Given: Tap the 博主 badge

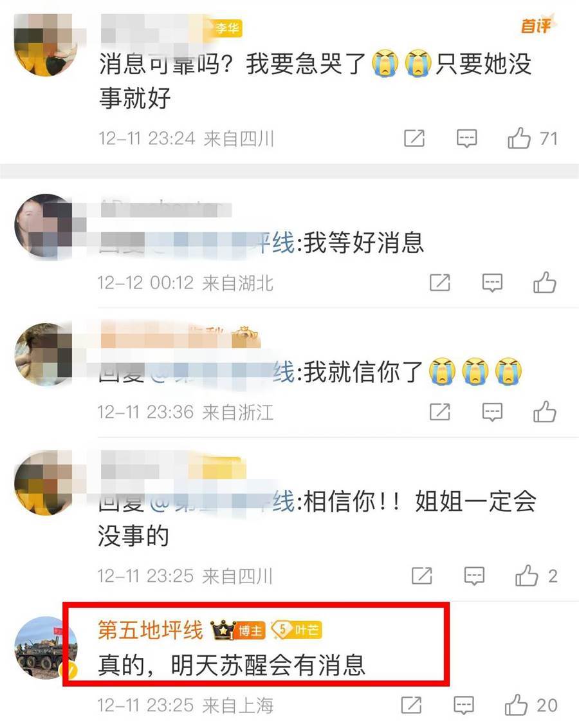Looking at the screenshot, I should click(250, 631).
